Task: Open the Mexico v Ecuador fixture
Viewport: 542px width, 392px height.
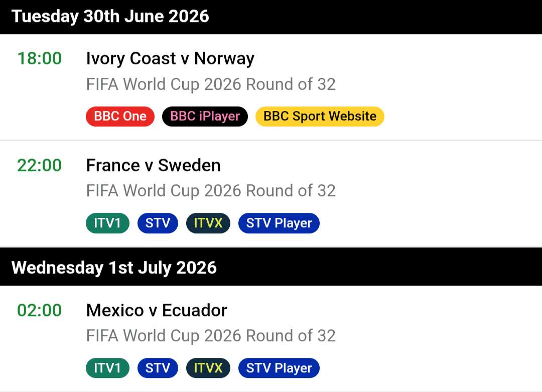Action: (157, 310)
